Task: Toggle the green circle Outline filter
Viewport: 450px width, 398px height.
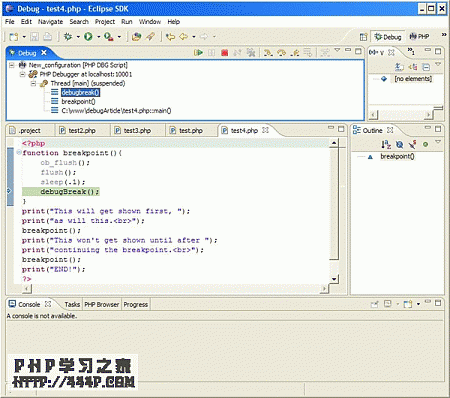Action: pyautogui.click(x=425, y=144)
